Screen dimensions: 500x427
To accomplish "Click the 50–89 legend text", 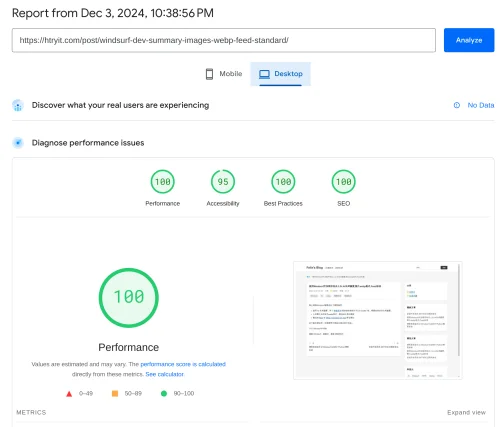I will point(133,394).
